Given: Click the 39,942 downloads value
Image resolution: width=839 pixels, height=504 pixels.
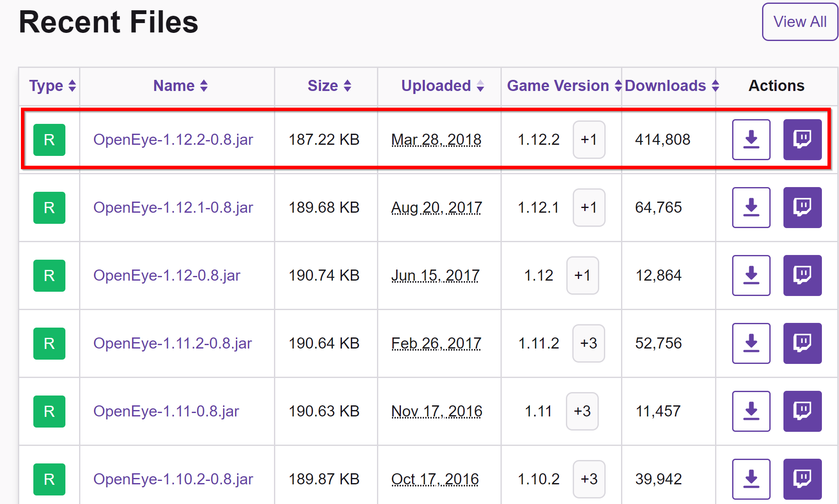Looking at the screenshot, I should tap(659, 479).
